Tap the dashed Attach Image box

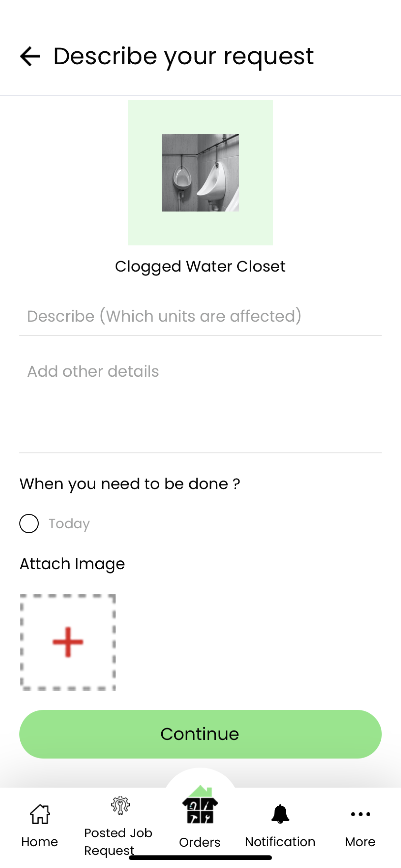[68, 642]
